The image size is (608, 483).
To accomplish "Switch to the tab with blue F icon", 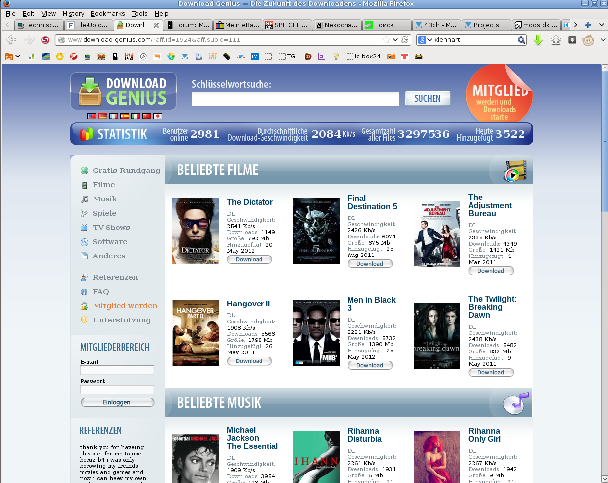I will (88, 25).
